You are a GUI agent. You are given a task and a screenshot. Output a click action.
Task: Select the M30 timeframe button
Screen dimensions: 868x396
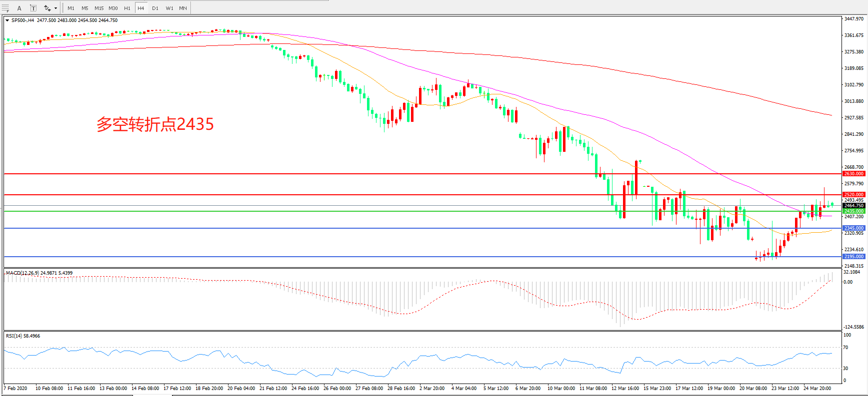113,8
